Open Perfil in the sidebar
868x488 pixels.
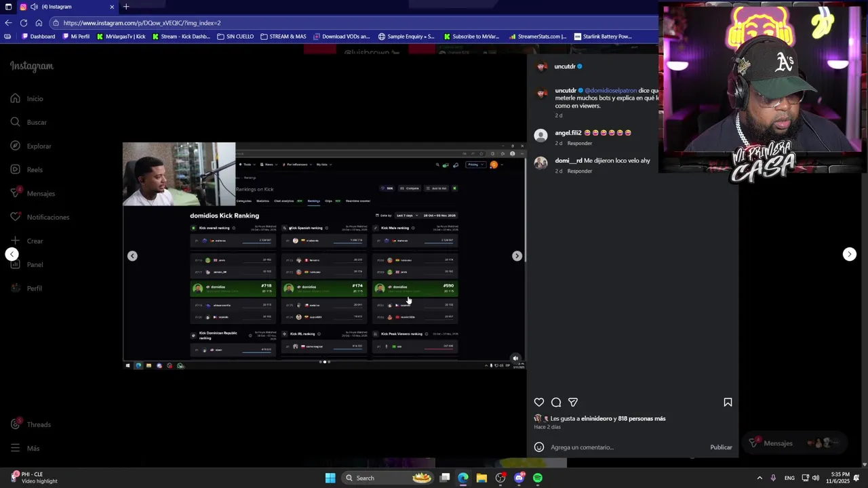[26, 289]
